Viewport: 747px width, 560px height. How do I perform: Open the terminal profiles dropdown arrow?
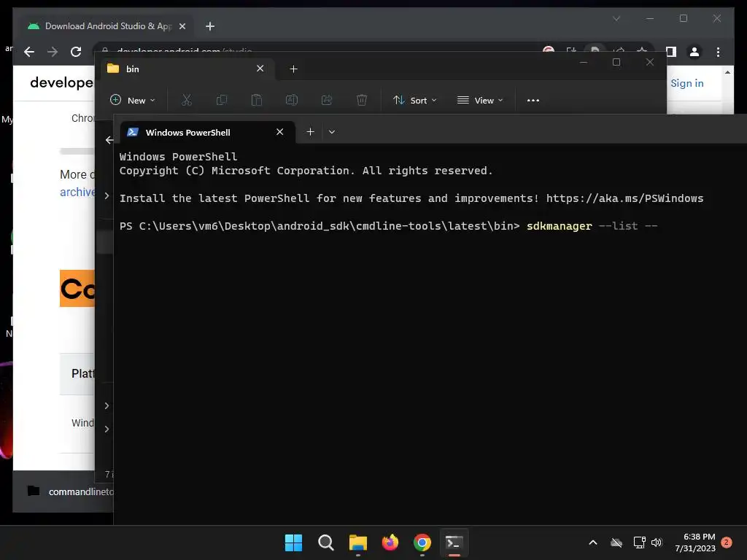click(x=332, y=132)
